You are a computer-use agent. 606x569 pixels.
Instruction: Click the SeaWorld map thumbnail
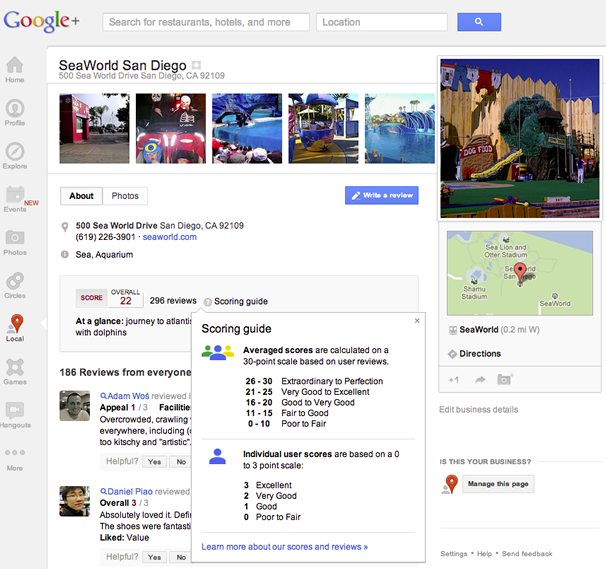click(520, 273)
